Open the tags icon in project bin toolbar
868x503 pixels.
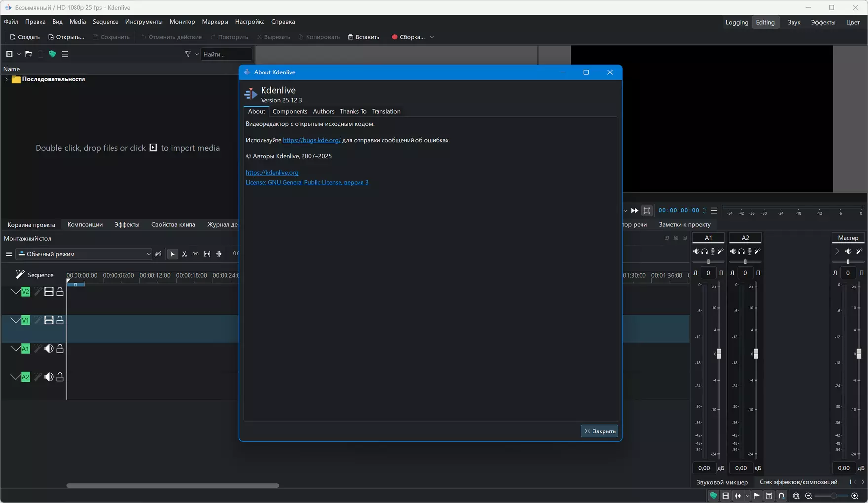[52, 54]
